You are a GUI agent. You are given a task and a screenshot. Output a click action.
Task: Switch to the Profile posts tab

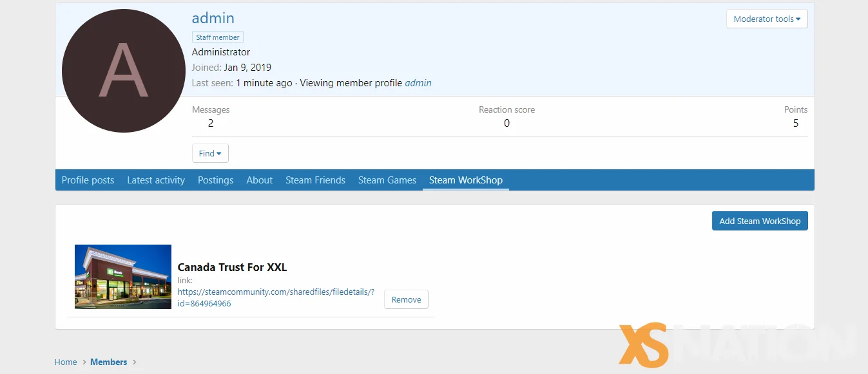point(88,180)
